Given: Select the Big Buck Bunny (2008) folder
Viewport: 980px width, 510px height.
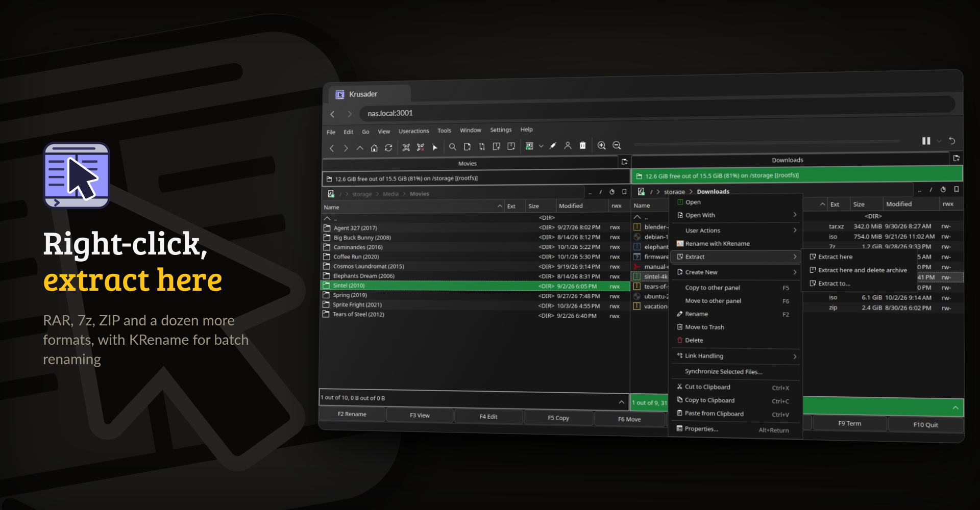Looking at the screenshot, I should [475, 237].
